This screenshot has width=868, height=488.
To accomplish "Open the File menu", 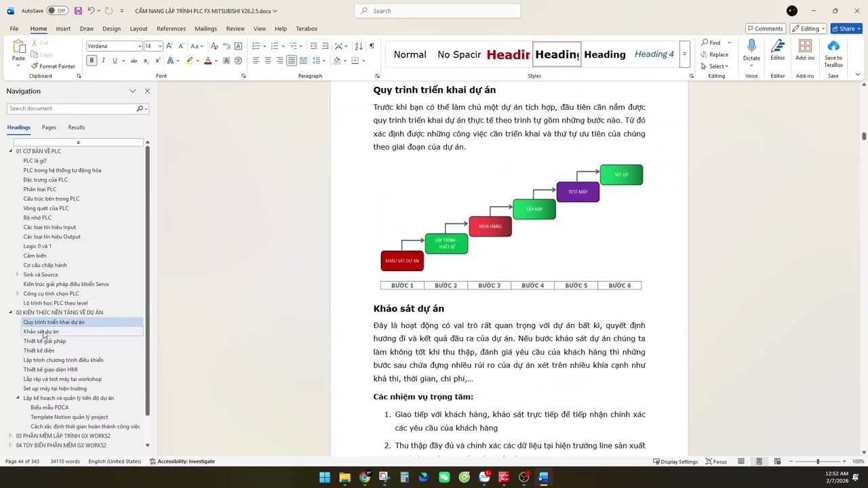I will (x=14, y=28).
